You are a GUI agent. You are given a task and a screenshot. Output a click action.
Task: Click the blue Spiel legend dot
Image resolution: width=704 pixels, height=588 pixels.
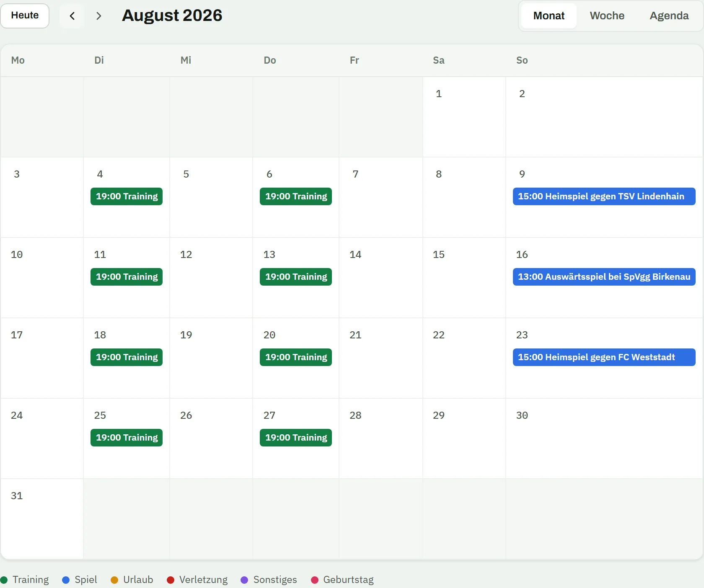coord(66,580)
